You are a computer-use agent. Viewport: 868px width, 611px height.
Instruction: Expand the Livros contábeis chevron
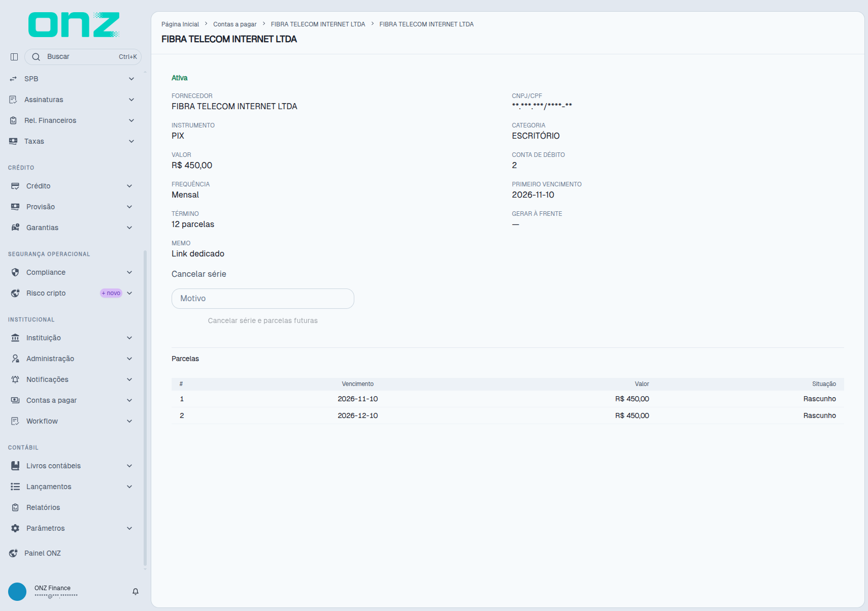[129, 466]
